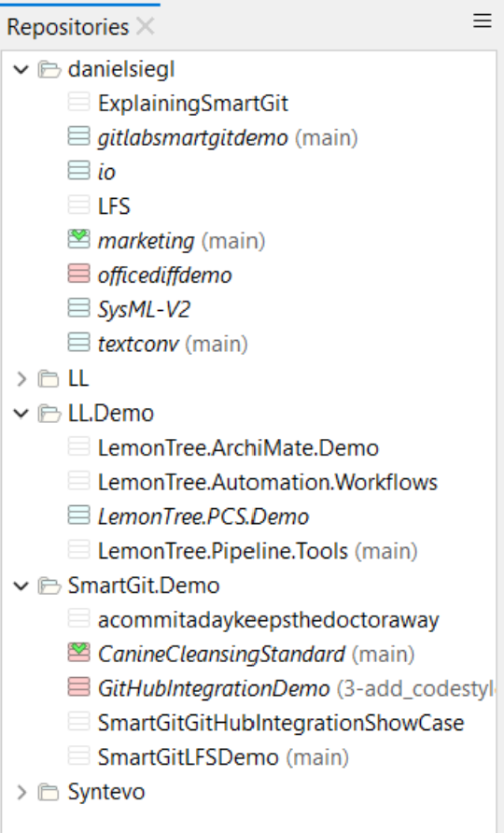The height and width of the screenshot is (833, 504).
Task: Select the LemonTree.Pipeline.Tools repository name
Action: coord(223,551)
